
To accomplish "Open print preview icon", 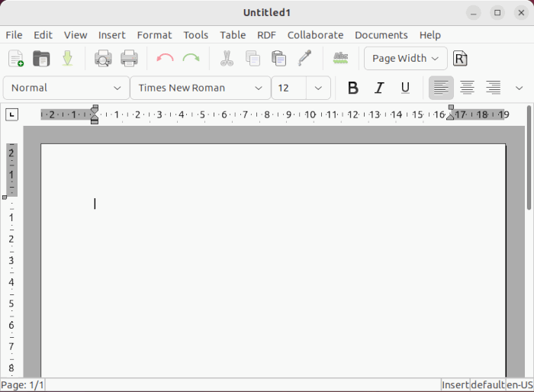I will click(103, 58).
